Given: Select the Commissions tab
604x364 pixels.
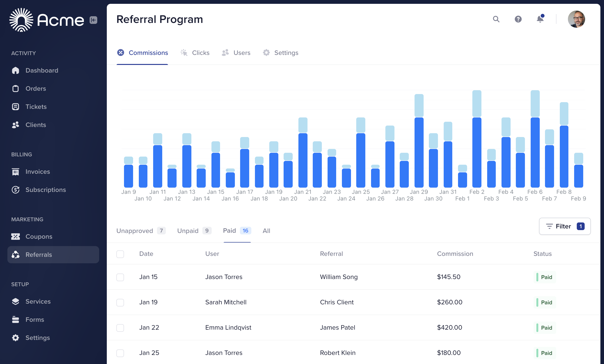Looking at the screenshot, I should tap(142, 53).
